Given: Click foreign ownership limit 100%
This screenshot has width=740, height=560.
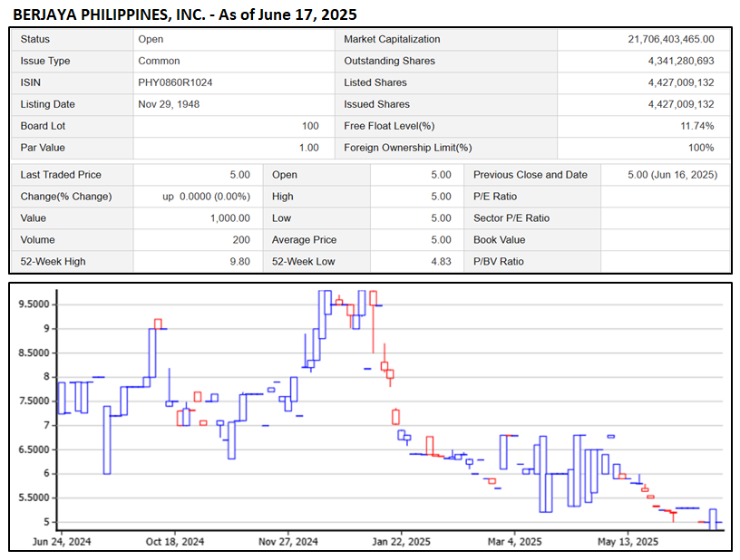Looking at the screenshot, I should point(701,148).
